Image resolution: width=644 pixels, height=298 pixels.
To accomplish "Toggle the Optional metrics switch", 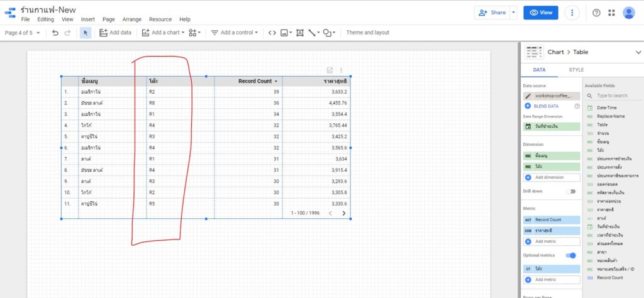I will pyautogui.click(x=571, y=255).
